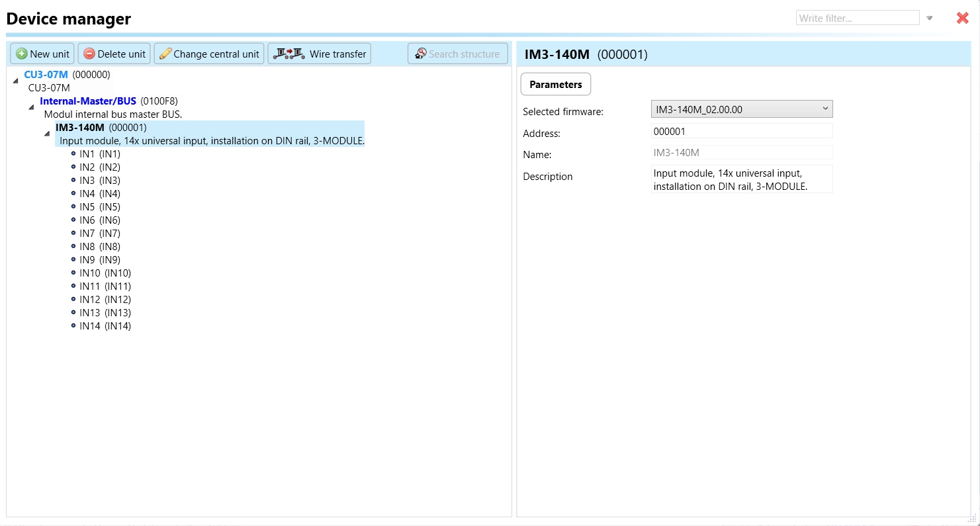
Task: Select the IN1 input in the tree
Action: point(99,154)
